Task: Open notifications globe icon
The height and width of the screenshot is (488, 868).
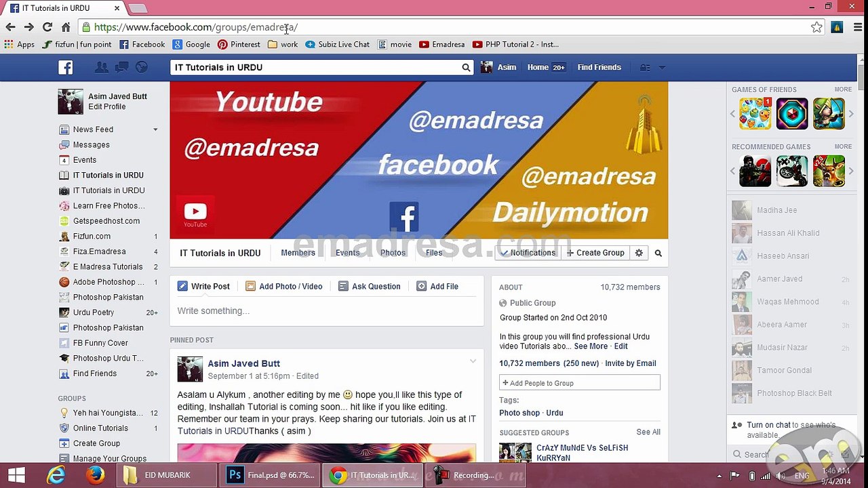Action: (142, 67)
